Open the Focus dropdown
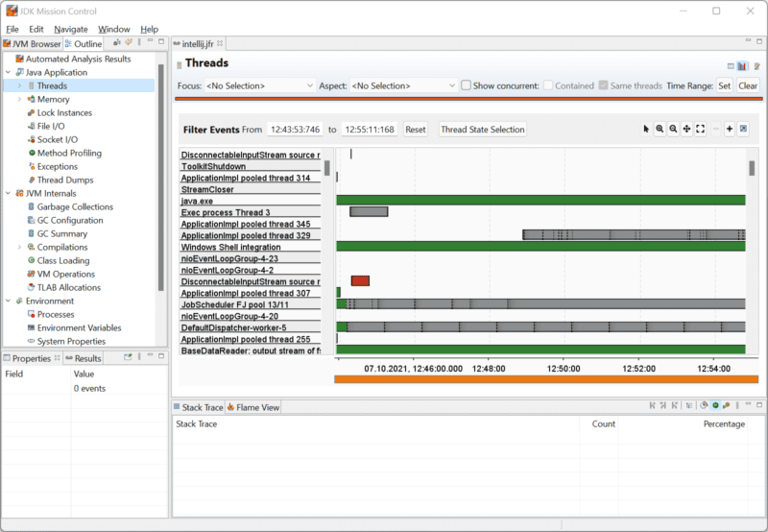The image size is (768, 532). (x=259, y=85)
